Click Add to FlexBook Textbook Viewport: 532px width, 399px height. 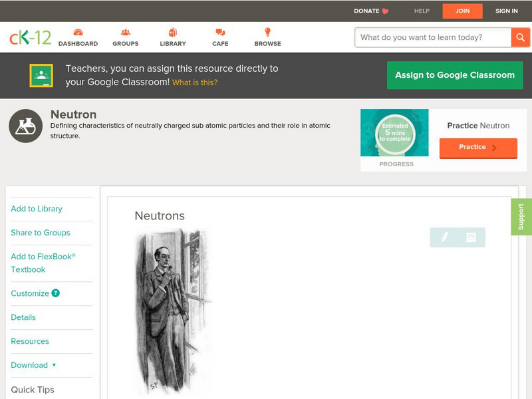click(43, 263)
